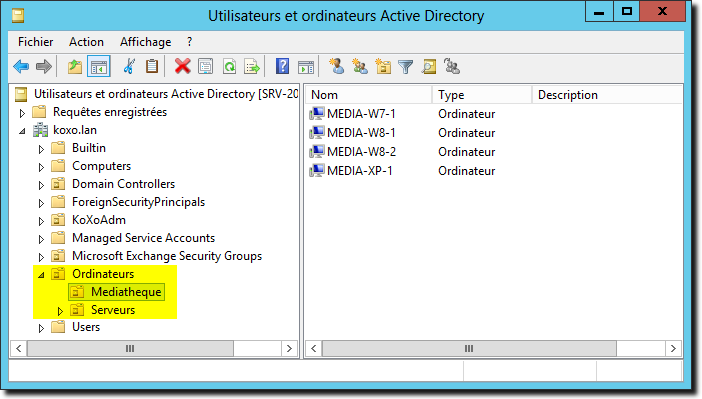Click the red X Delete icon
Image resolution: width=702 pixels, height=399 pixels.
tap(182, 67)
